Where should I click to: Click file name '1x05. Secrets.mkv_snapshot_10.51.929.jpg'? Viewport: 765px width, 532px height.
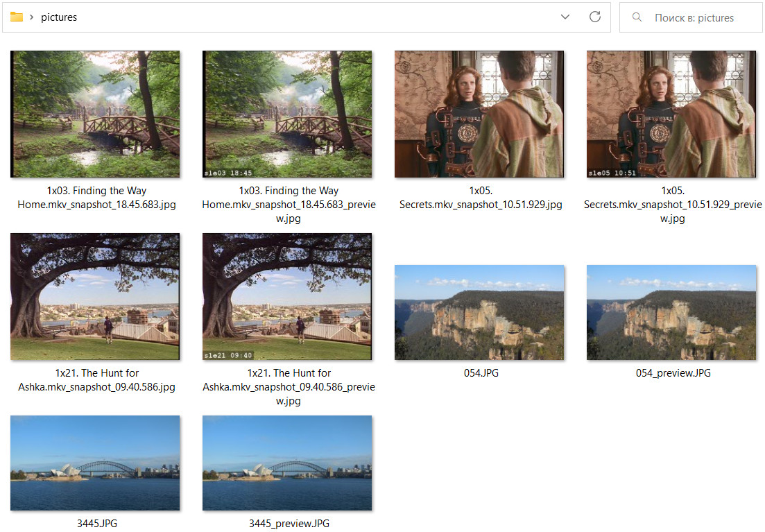coord(481,198)
